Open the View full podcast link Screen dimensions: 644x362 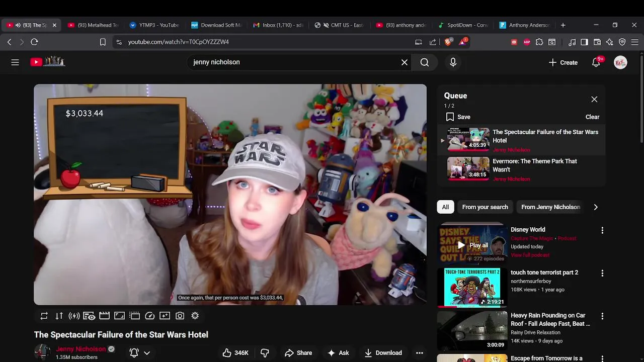(530, 255)
